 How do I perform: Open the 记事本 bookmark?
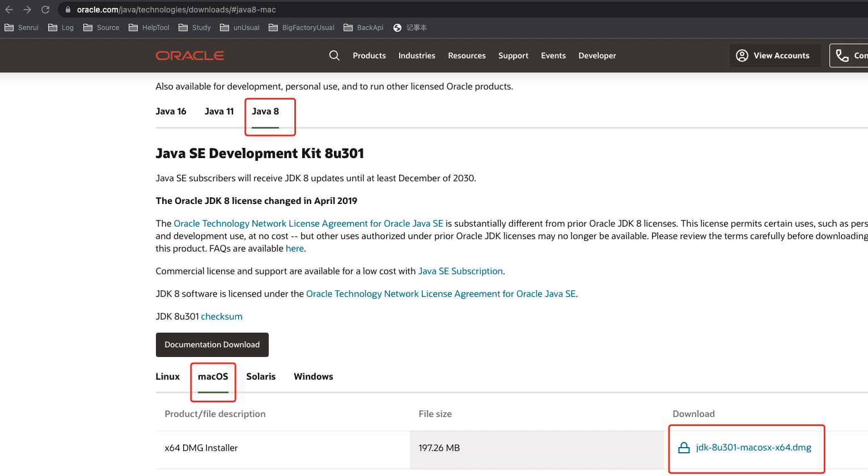pyautogui.click(x=410, y=28)
